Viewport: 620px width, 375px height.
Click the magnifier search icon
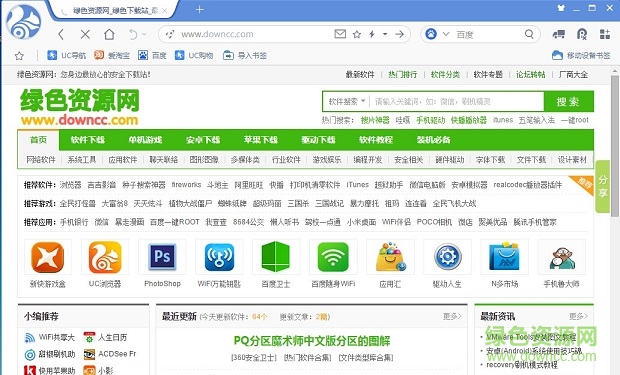tap(529, 34)
